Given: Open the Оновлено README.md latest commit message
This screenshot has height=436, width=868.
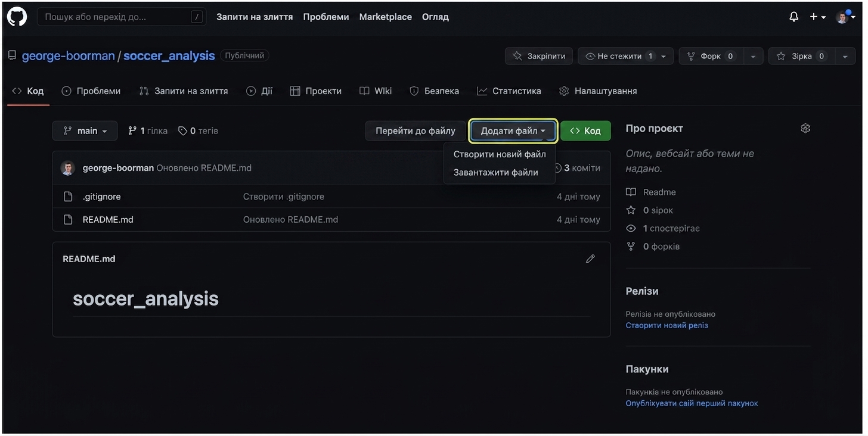Looking at the screenshot, I should 204,168.
